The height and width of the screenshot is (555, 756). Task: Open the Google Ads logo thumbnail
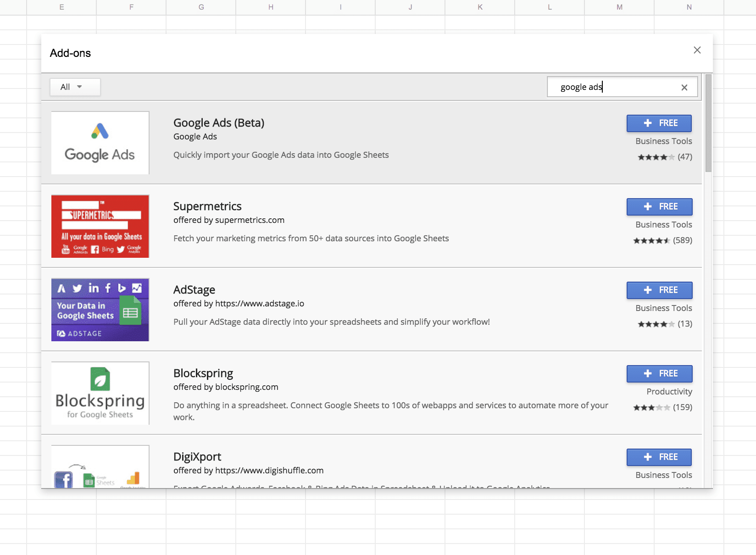(x=100, y=143)
